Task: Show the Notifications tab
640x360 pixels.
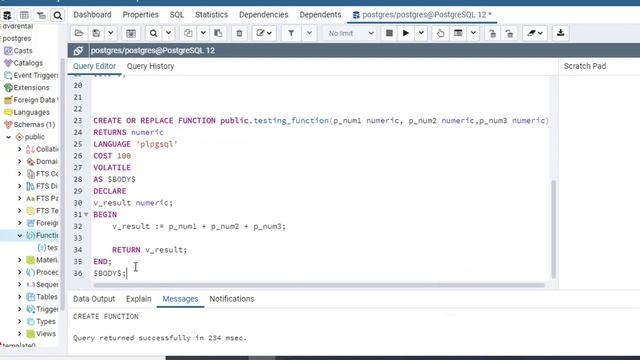Action: 232,299
